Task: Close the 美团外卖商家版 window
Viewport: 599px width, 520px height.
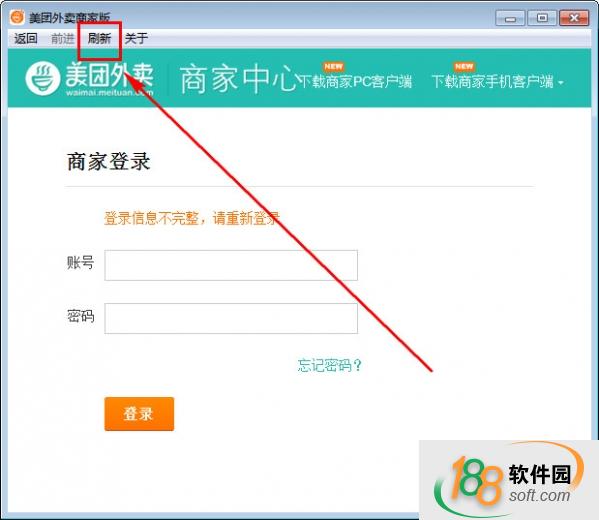Action: pyautogui.click(x=574, y=18)
